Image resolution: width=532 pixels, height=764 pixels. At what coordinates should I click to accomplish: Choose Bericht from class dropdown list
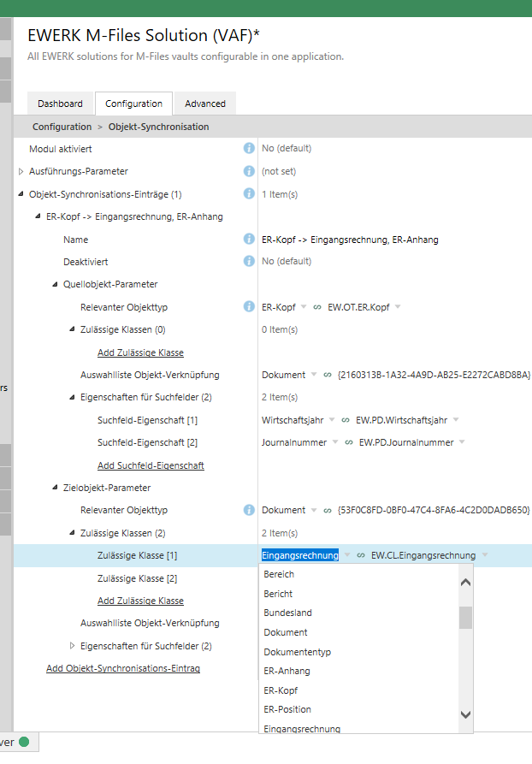358,594
